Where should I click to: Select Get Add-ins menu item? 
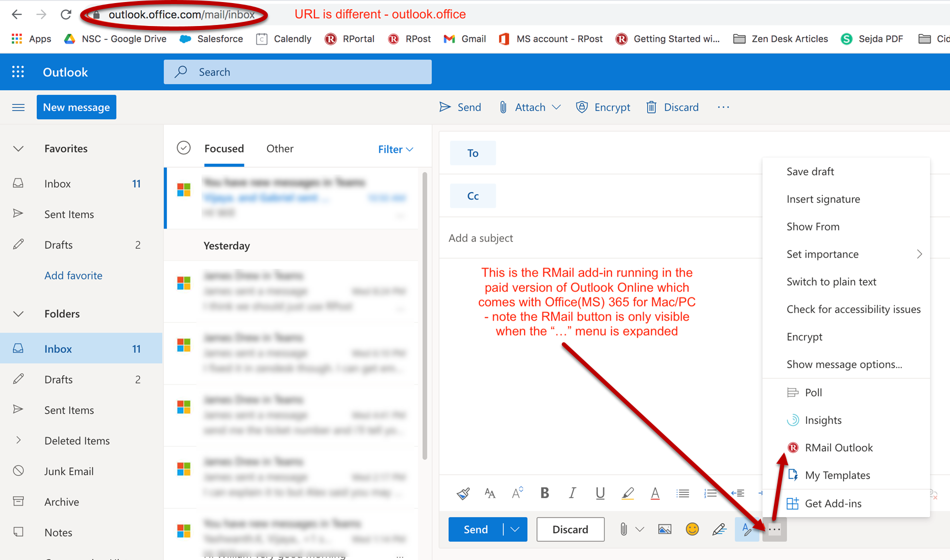pos(846,503)
